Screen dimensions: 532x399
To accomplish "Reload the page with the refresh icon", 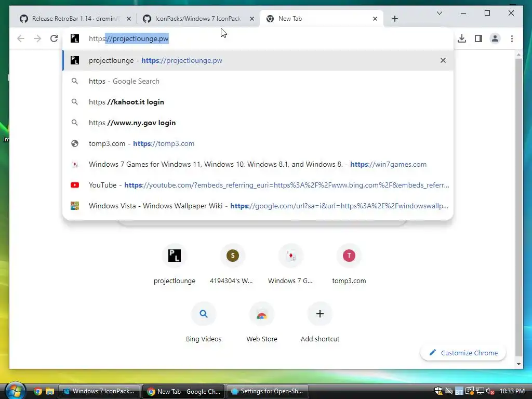I will 54,38.
